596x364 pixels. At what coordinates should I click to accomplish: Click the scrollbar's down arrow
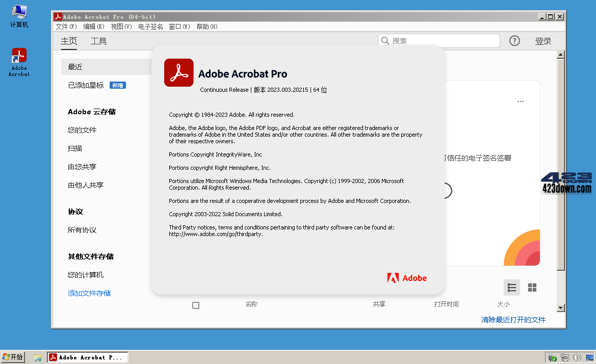pyautogui.click(x=561, y=308)
